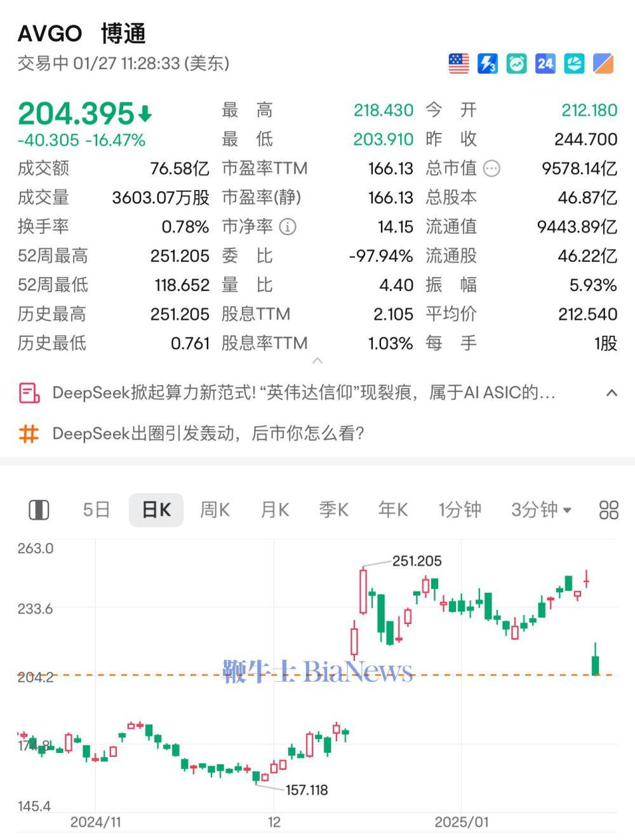This screenshot has height=840, width=635.
Task: Tap the US flag market icon
Action: coord(458,64)
